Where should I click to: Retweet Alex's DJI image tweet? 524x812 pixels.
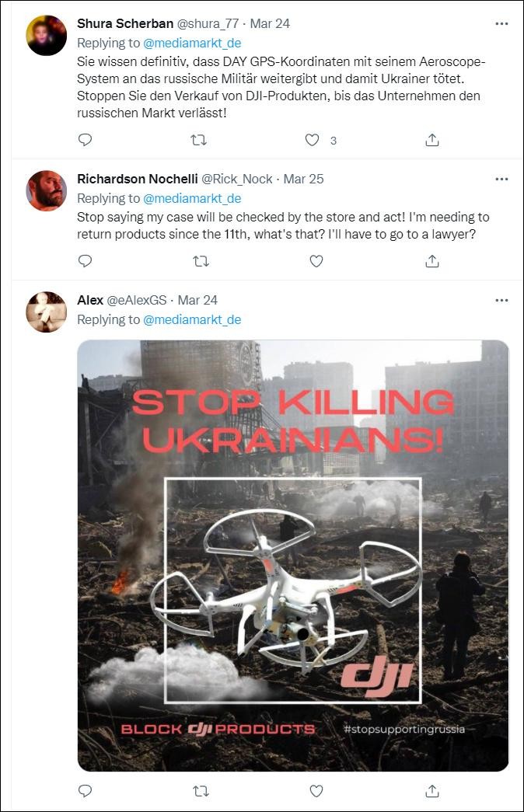(200, 791)
